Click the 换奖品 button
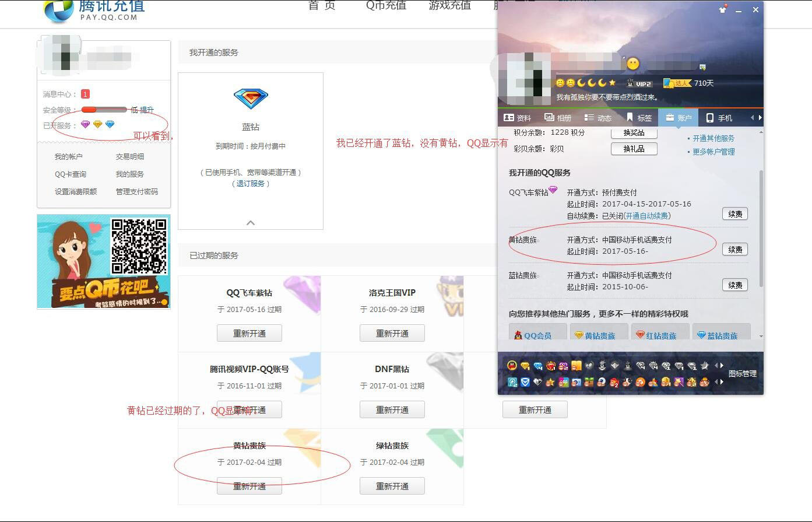The image size is (812, 522). pyautogui.click(x=634, y=132)
